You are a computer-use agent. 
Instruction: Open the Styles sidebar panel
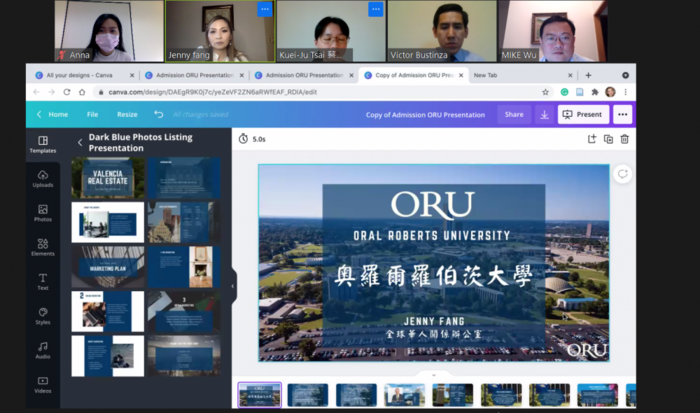click(x=43, y=316)
